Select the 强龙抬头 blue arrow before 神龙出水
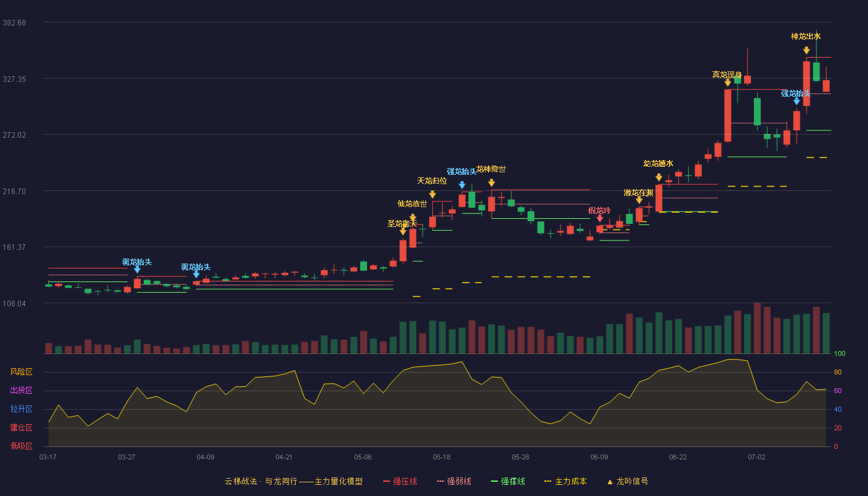 tap(796, 101)
